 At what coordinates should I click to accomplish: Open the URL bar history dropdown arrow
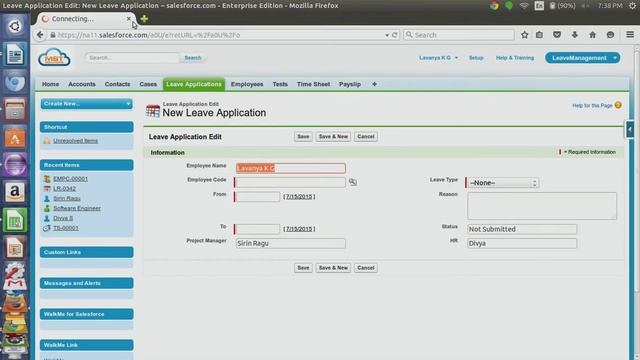click(387, 36)
